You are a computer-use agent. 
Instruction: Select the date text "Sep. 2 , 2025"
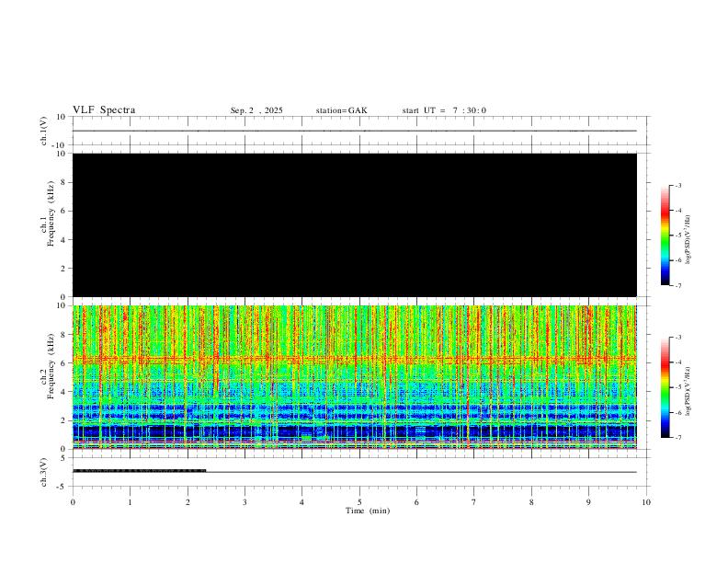tap(256, 110)
